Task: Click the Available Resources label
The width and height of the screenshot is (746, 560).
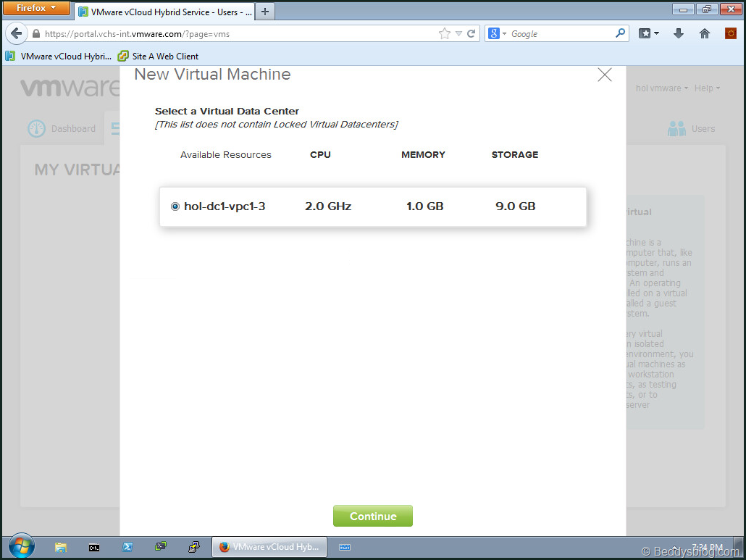Action: (225, 154)
